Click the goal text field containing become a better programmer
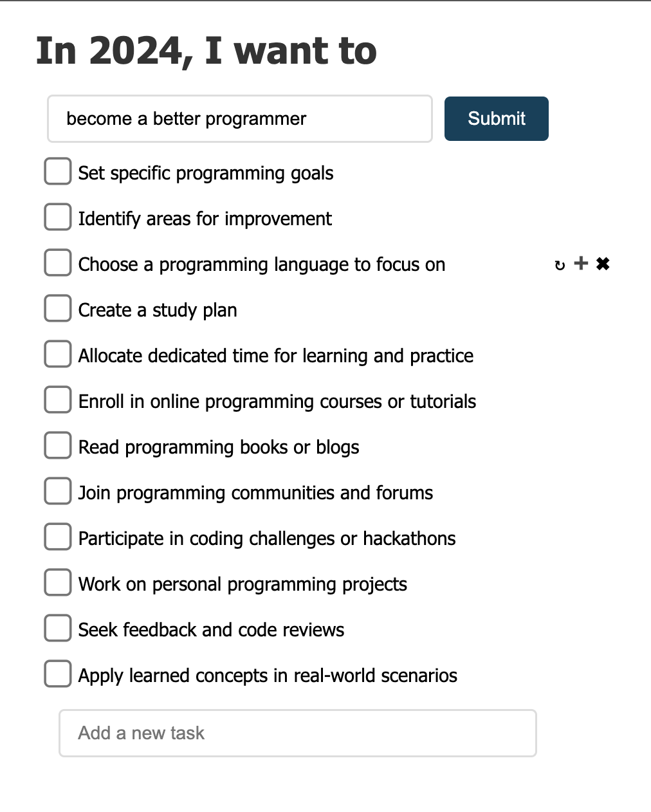The height and width of the screenshot is (812, 651). pyautogui.click(x=239, y=118)
